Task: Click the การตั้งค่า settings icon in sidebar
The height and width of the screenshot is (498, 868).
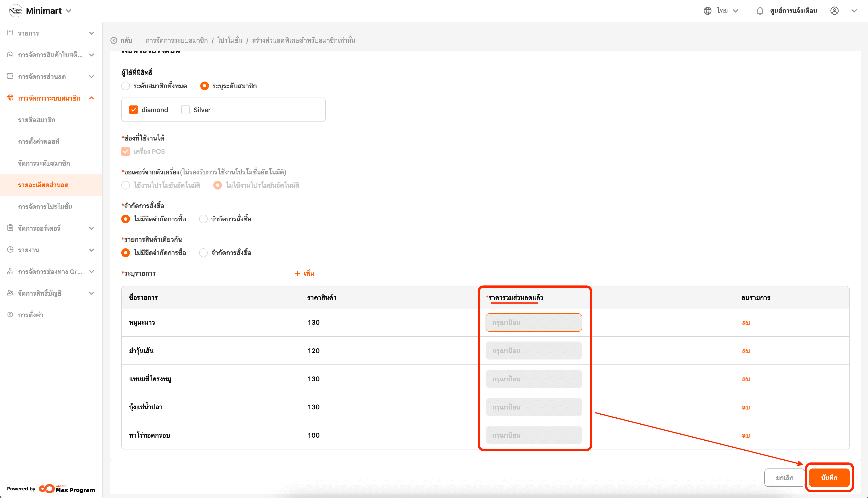Action: click(x=10, y=315)
